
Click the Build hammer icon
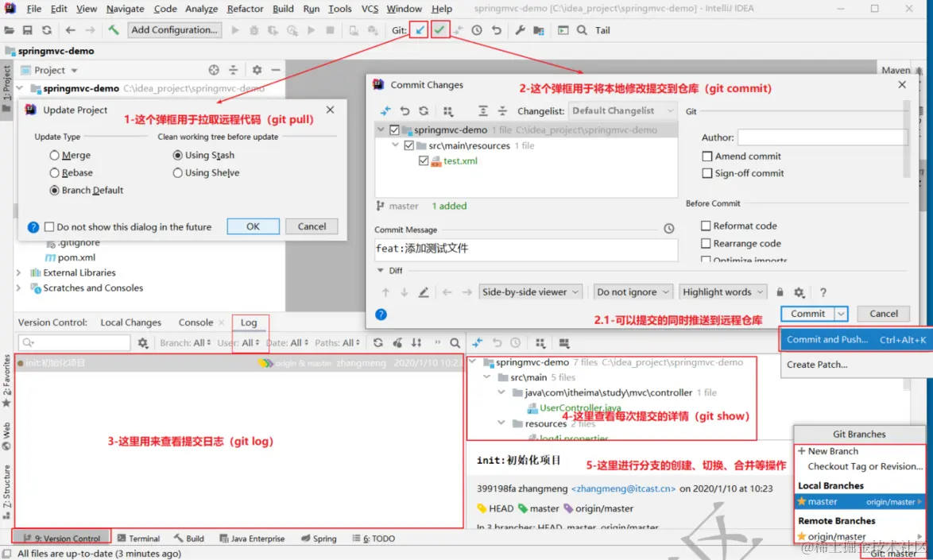click(113, 29)
